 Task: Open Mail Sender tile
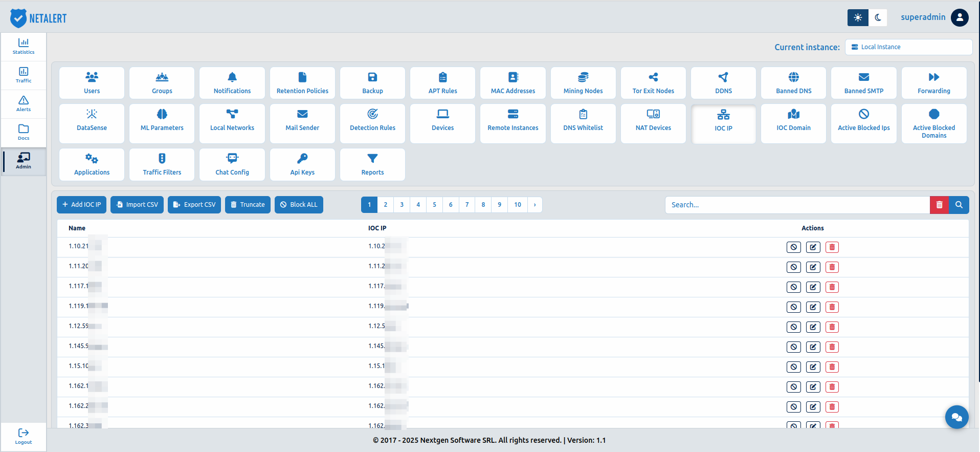point(302,123)
